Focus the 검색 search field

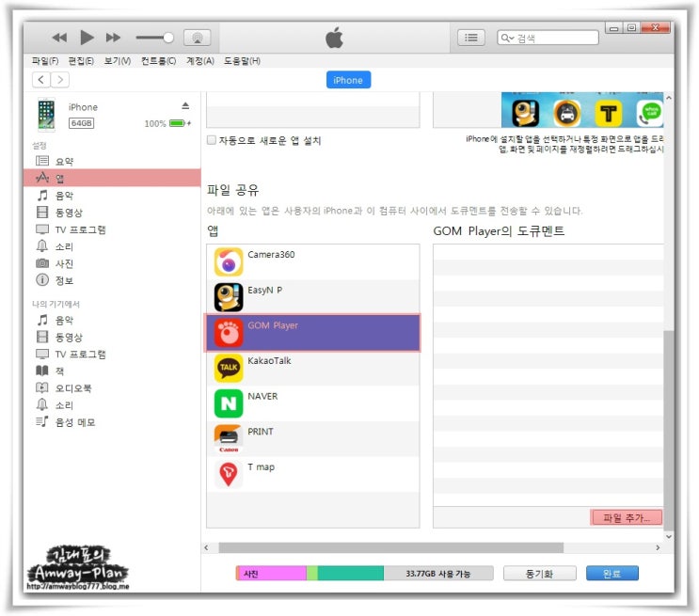[548, 38]
